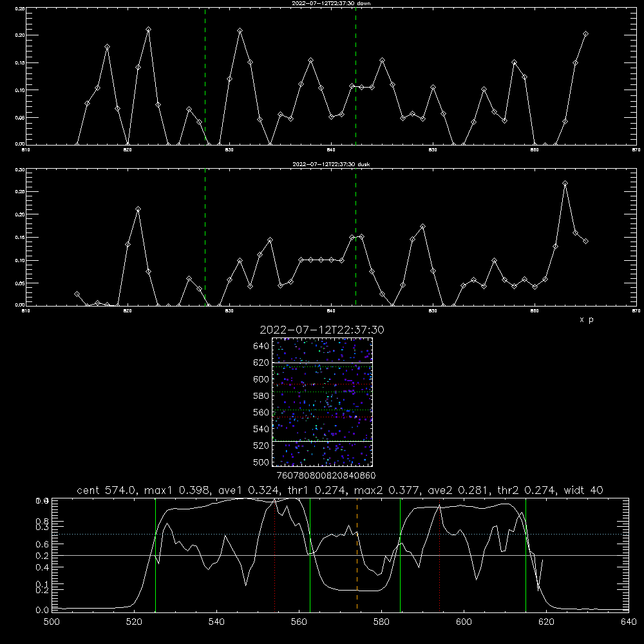Click the 'max2 0.377' value in bottom title
Viewport: 644px width, 644px height.
(387, 490)
